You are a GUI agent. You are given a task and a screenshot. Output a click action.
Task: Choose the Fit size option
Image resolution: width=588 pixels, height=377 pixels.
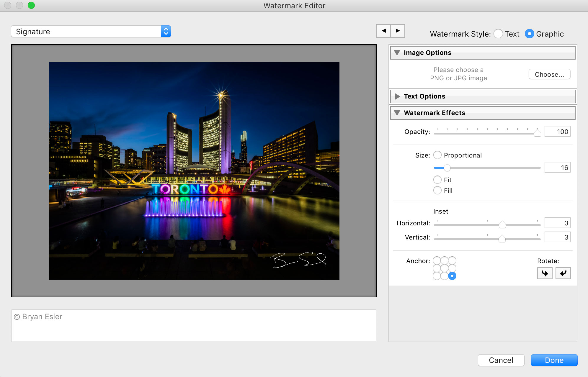[437, 180]
